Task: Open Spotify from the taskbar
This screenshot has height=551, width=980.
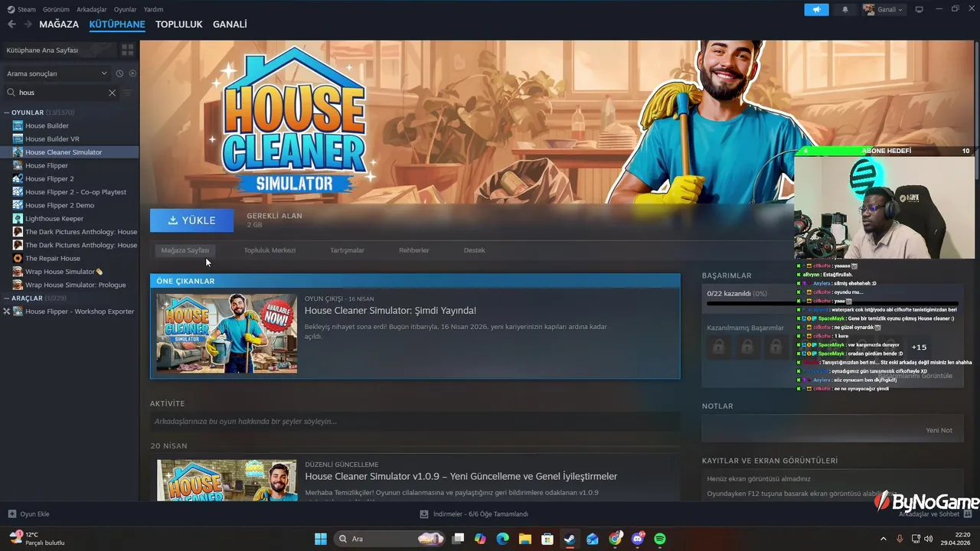Action: [x=660, y=539]
